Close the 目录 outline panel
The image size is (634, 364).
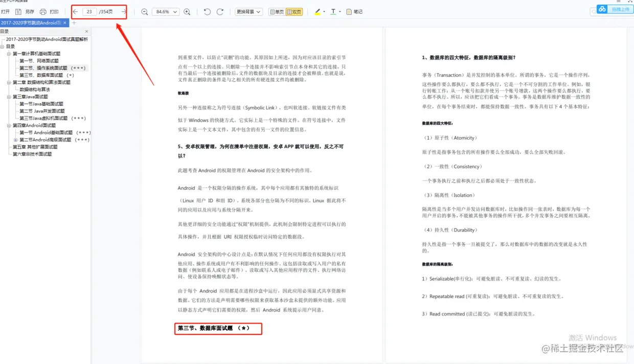pos(86,32)
